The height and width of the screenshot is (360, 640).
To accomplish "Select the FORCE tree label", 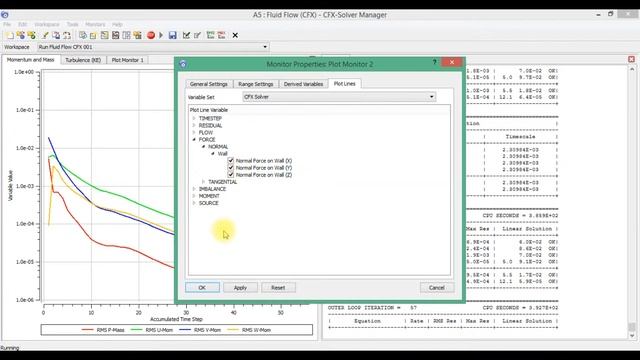I will tap(207, 140).
